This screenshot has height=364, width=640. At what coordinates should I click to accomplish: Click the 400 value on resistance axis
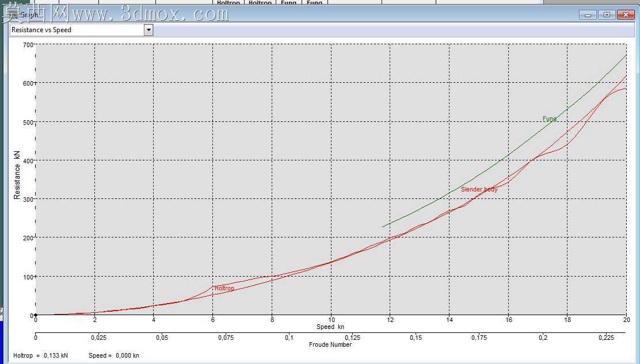(x=28, y=160)
